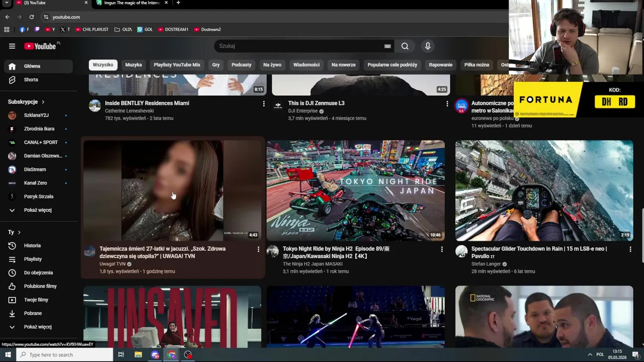Open options menu for Tajemnicza śmierć video
644x362 pixels.
click(x=259, y=249)
